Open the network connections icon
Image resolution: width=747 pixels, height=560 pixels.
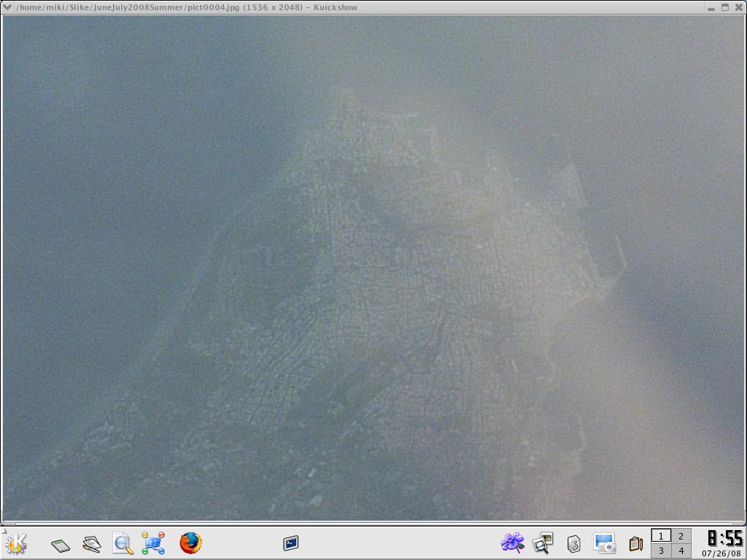click(153, 543)
